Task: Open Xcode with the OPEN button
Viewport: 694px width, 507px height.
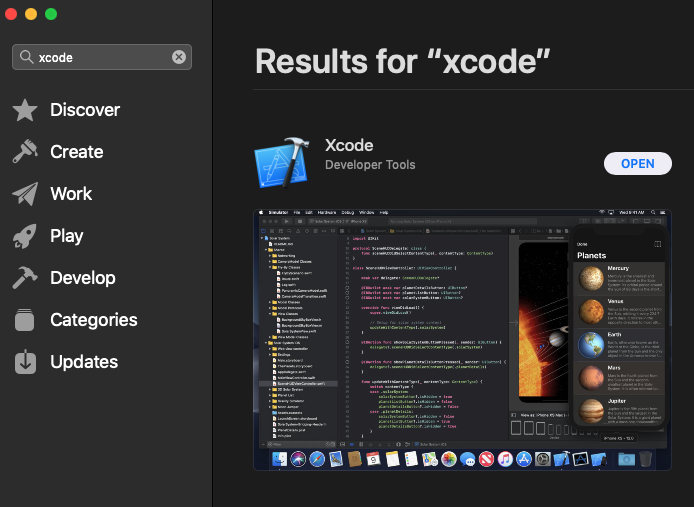Action: click(x=637, y=163)
